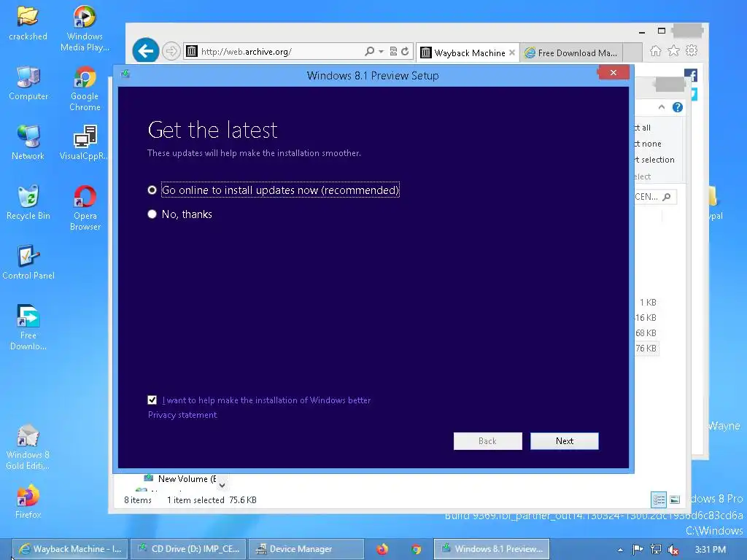Open a new tab in Internet Explorer
The height and width of the screenshot is (560, 747).
[632, 52]
